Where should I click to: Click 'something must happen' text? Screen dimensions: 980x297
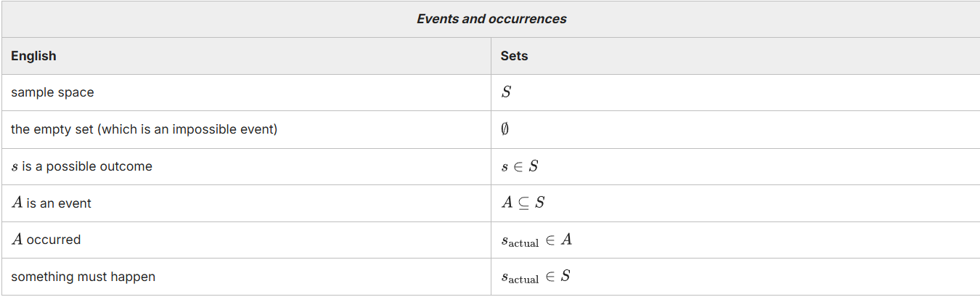(83, 277)
